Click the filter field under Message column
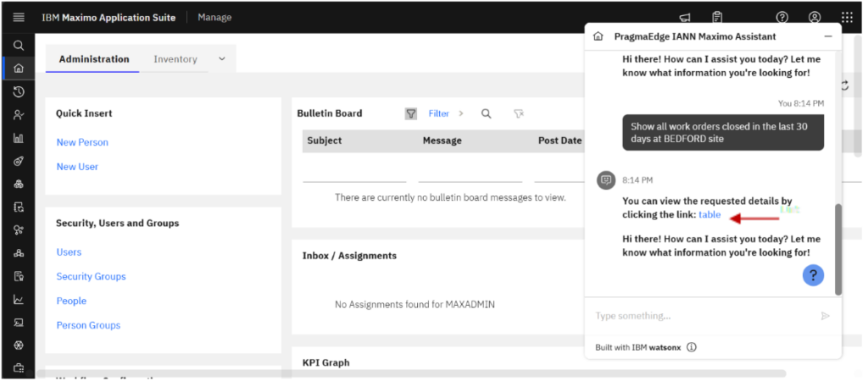 tap(470, 173)
